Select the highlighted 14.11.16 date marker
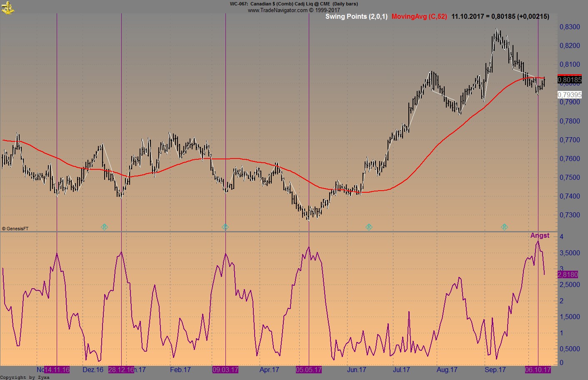Screen dimensions: 588x380 [x=57, y=370]
